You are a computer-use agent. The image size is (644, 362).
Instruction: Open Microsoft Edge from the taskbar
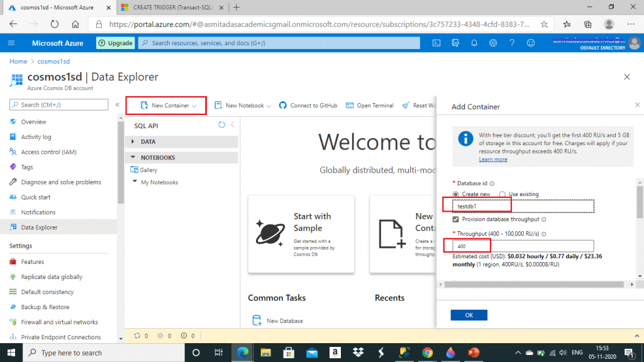click(x=243, y=353)
